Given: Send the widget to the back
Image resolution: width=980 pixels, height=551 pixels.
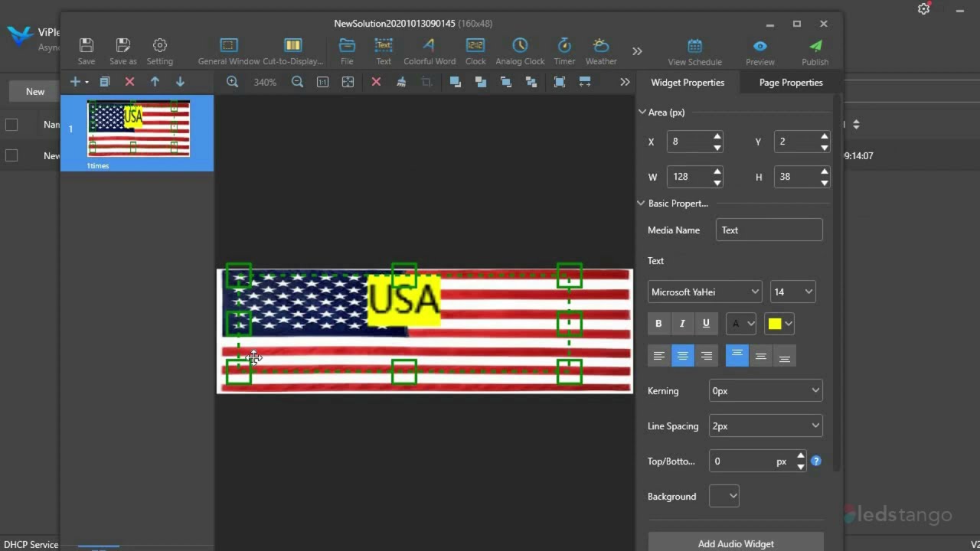Looking at the screenshot, I should 480,82.
